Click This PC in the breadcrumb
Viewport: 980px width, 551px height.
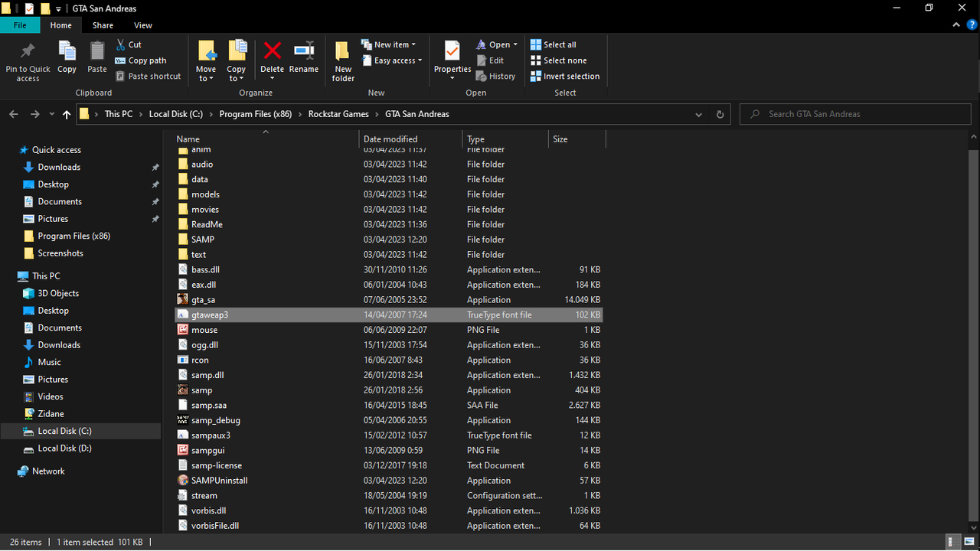[119, 114]
